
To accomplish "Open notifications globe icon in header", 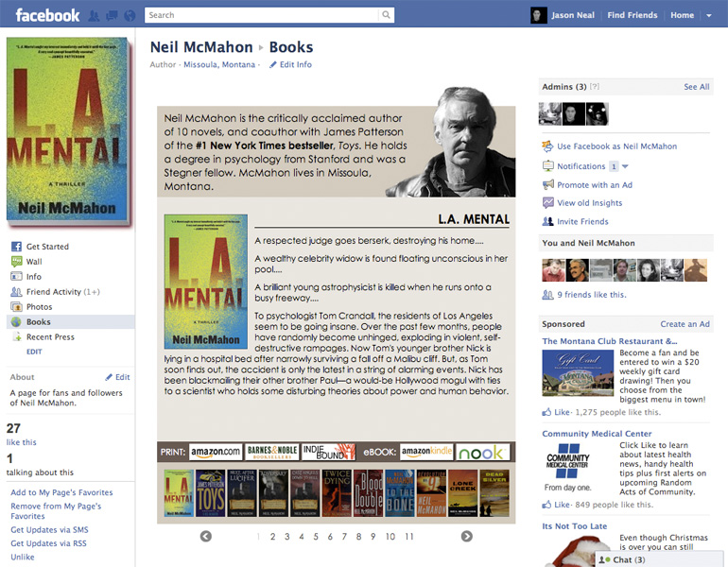I will (x=130, y=16).
